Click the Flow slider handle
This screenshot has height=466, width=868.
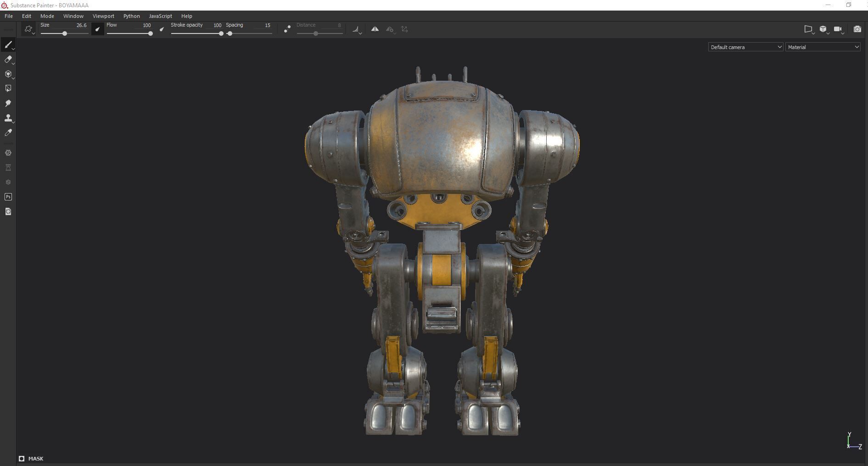pyautogui.click(x=150, y=33)
